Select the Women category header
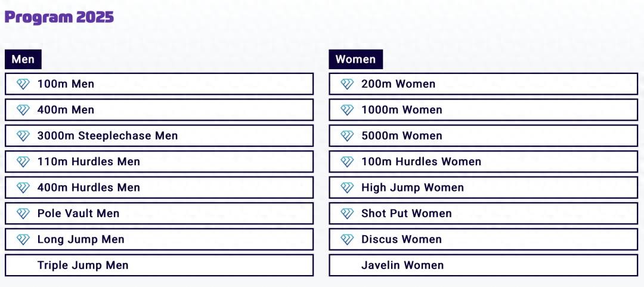The height and width of the screenshot is (287, 644). (355, 59)
